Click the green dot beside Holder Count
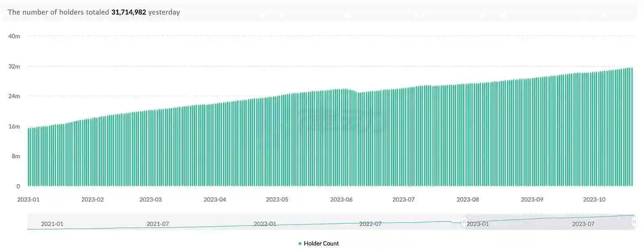The width and height of the screenshot is (644, 252). click(x=300, y=244)
